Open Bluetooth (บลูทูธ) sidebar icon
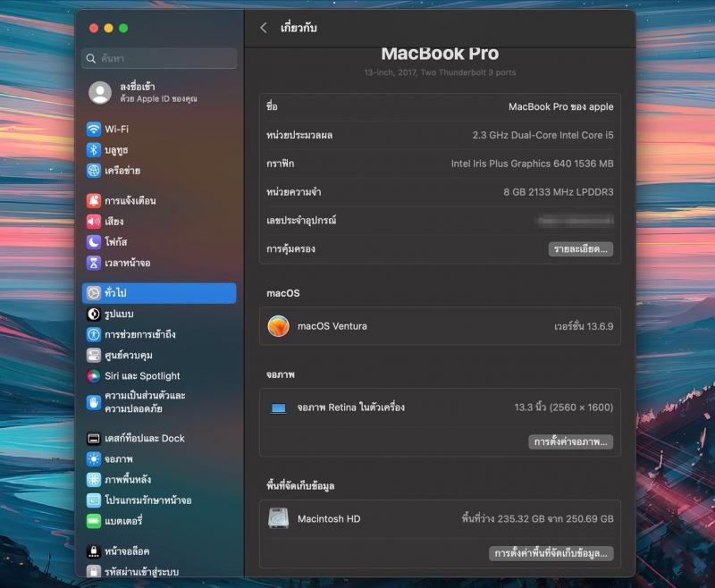This screenshot has height=588, width=715. pyautogui.click(x=94, y=150)
